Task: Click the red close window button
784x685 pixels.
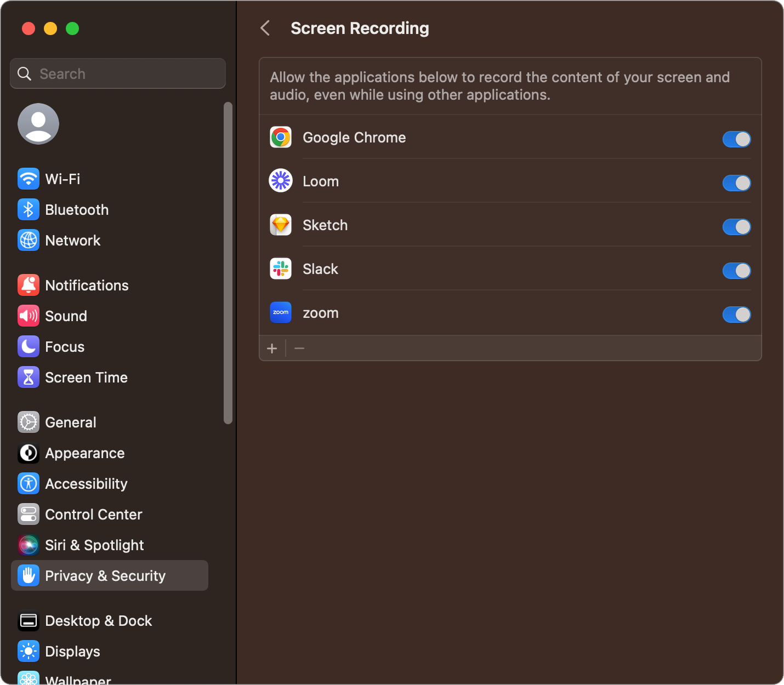Action: tap(29, 28)
